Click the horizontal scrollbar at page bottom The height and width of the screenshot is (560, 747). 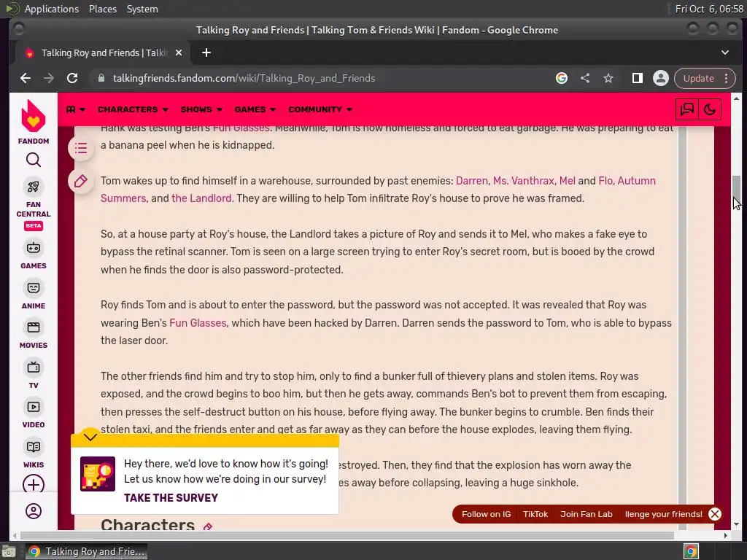coord(347,535)
